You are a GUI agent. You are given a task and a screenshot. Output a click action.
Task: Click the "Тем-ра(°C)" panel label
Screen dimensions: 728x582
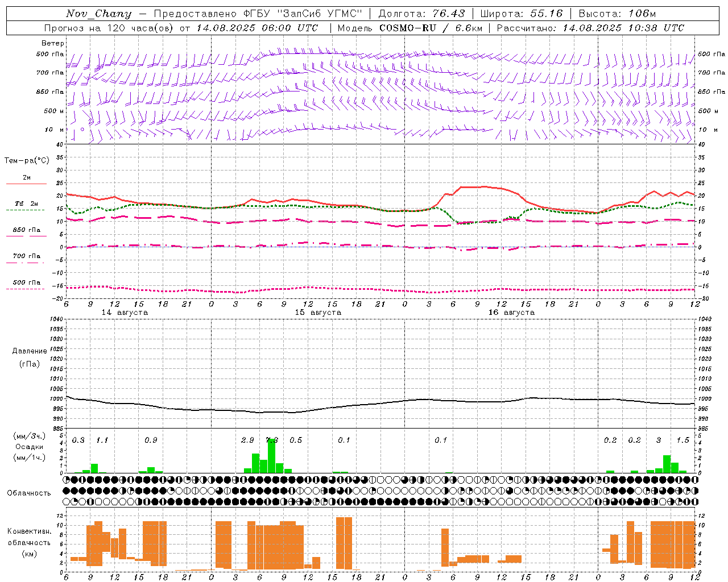(x=27, y=161)
